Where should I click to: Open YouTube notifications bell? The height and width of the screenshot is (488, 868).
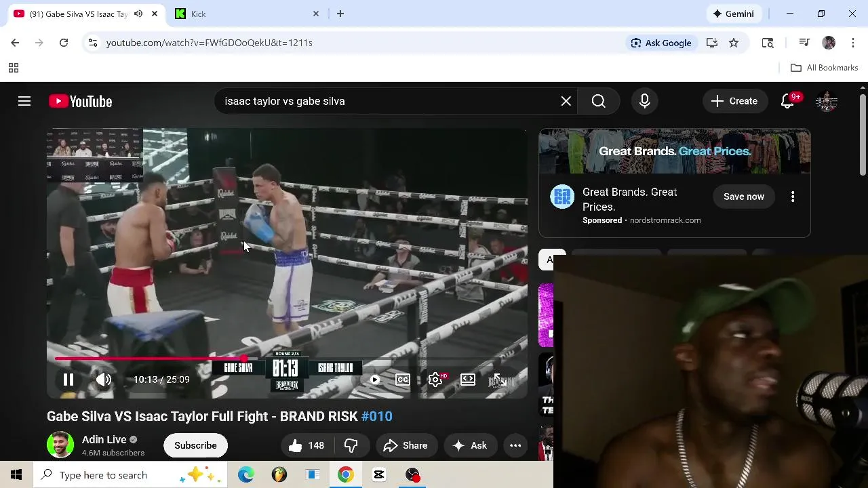(787, 101)
